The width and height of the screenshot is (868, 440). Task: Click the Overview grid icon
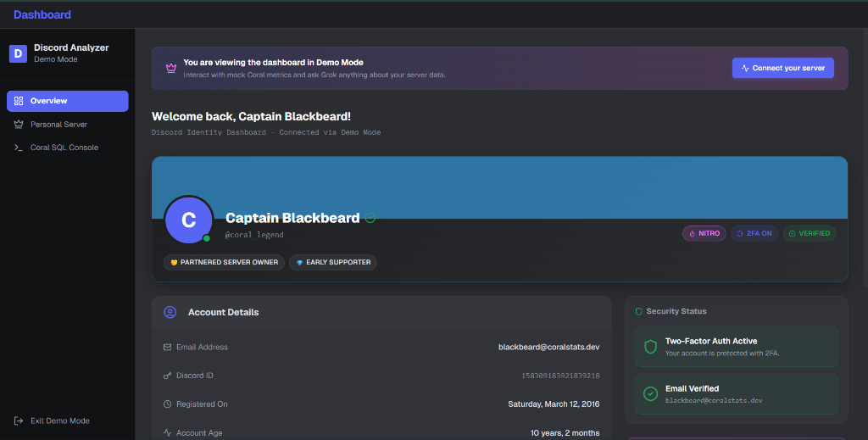pos(19,101)
